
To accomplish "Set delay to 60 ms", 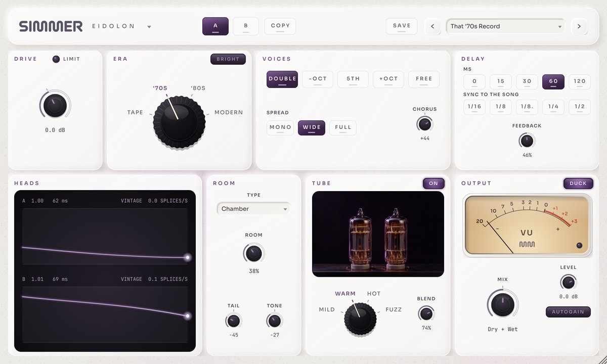I will (553, 82).
